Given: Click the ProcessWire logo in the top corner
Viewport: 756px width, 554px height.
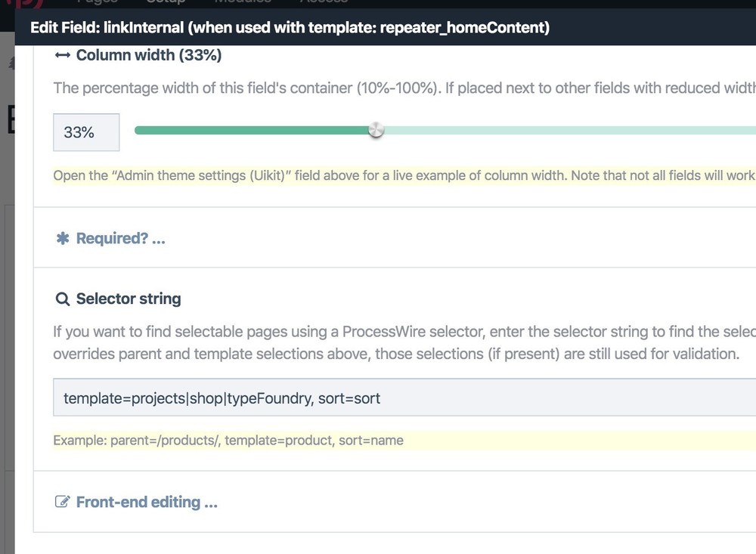Looking at the screenshot, I should click(23, 5).
